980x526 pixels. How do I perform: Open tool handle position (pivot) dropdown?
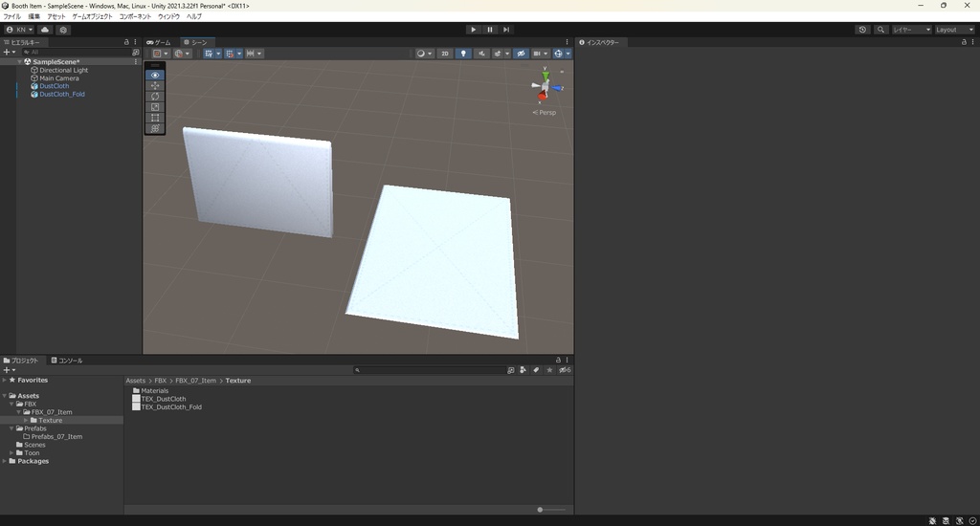point(161,54)
